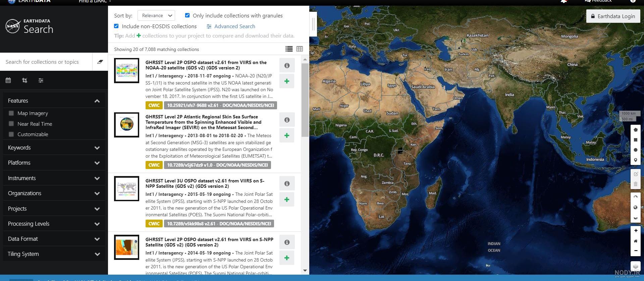Open the temporal calendar filter icon
This screenshot has height=281, width=644.
coord(8,80)
